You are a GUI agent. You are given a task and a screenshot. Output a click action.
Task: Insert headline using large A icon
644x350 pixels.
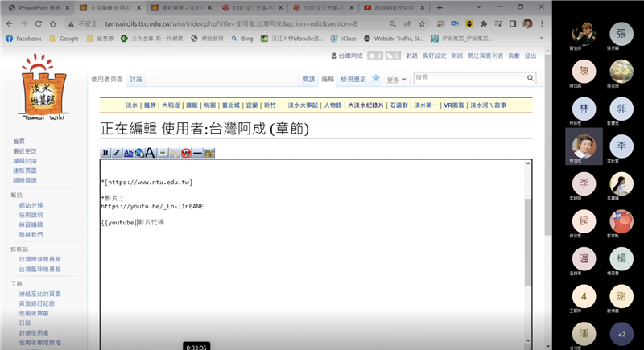pyautogui.click(x=151, y=153)
